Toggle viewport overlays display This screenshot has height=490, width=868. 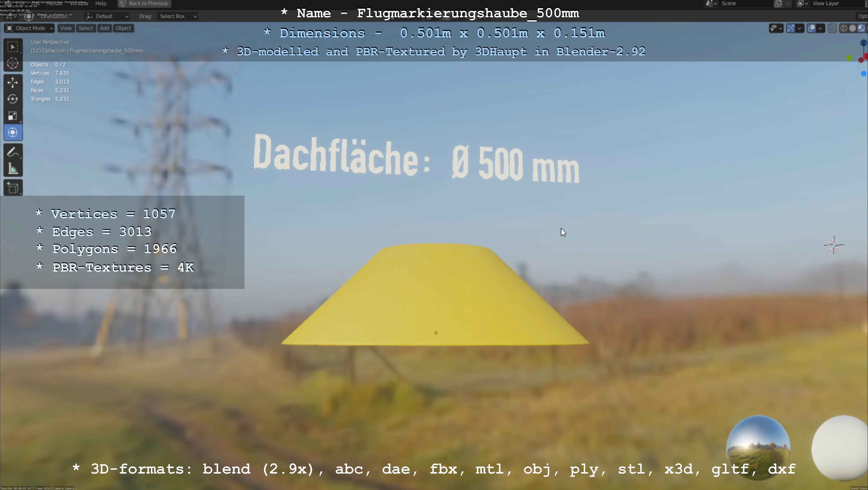coord(811,28)
